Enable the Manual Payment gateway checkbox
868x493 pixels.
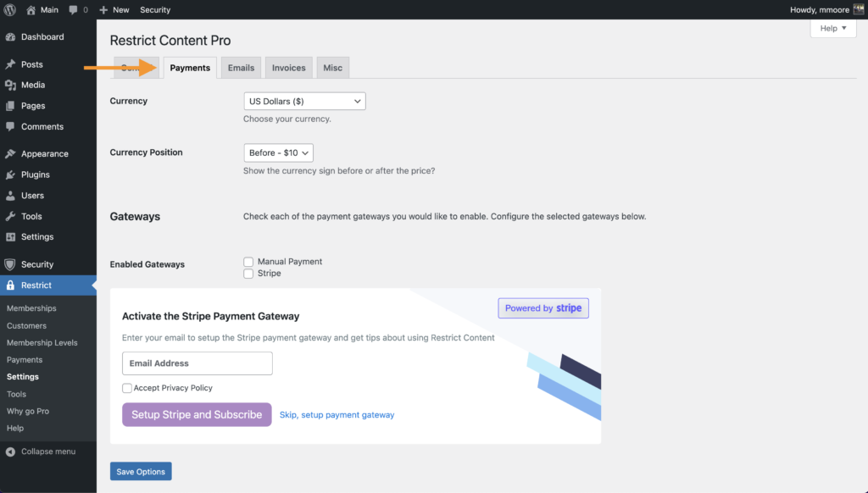[x=248, y=262]
